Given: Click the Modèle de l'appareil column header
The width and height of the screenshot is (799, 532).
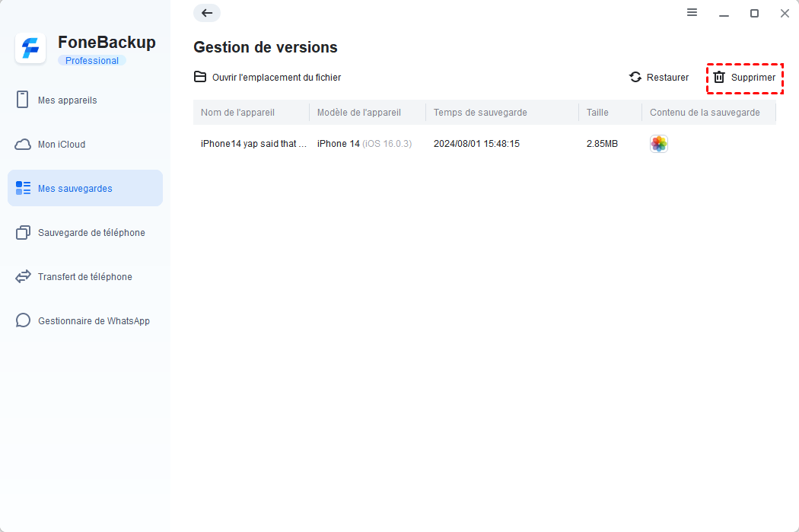Looking at the screenshot, I should click(x=358, y=113).
